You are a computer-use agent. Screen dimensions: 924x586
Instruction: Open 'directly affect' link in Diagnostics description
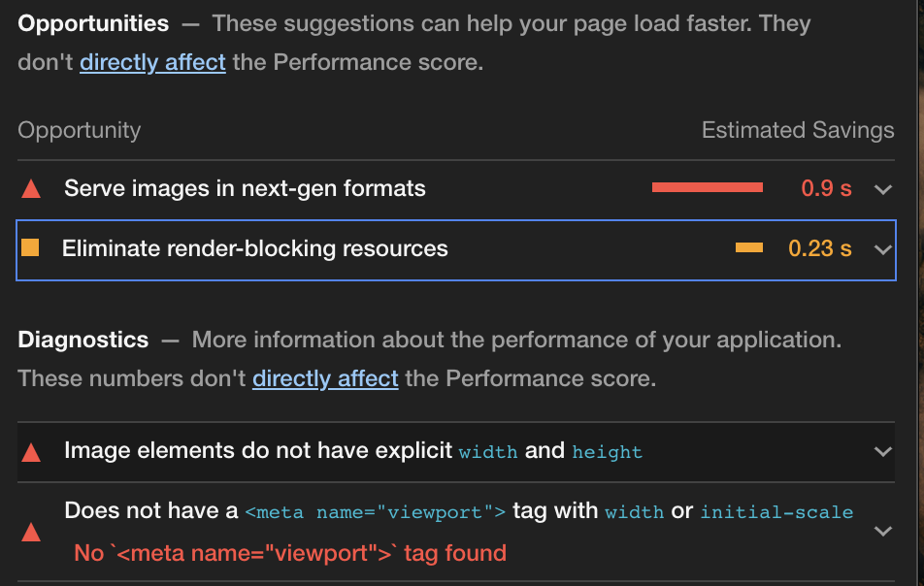click(325, 378)
